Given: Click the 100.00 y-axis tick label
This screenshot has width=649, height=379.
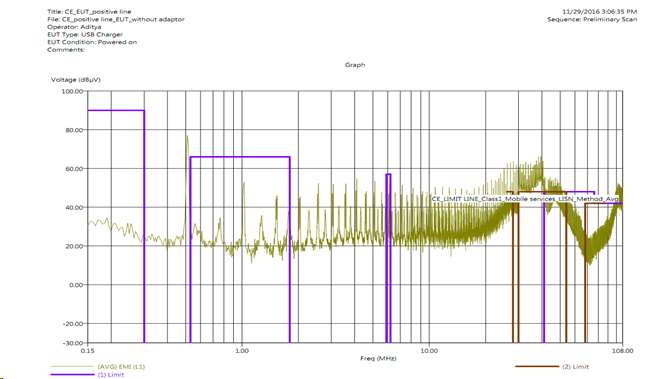Looking at the screenshot, I should [x=72, y=91].
